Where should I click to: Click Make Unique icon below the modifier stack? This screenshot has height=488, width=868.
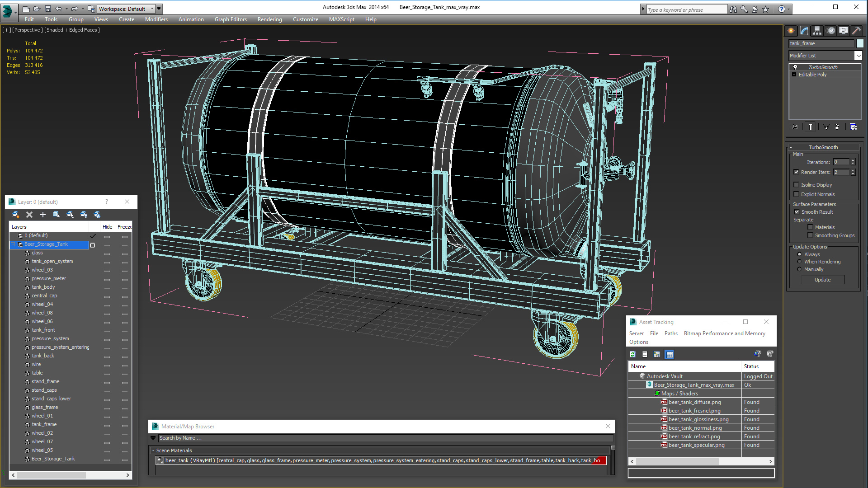pyautogui.click(x=826, y=127)
